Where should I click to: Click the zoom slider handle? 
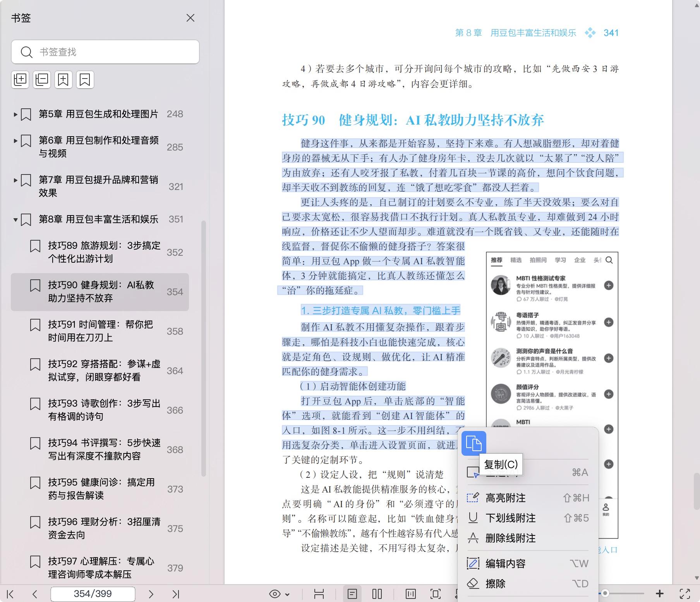click(x=605, y=593)
